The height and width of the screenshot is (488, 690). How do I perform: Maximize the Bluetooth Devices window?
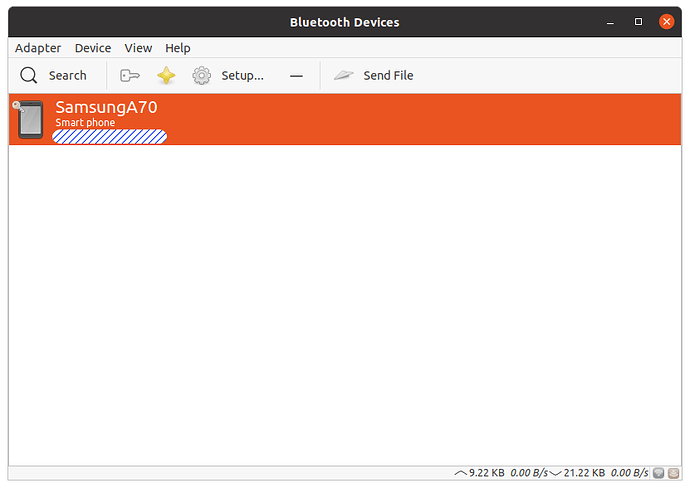pos(639,22)
